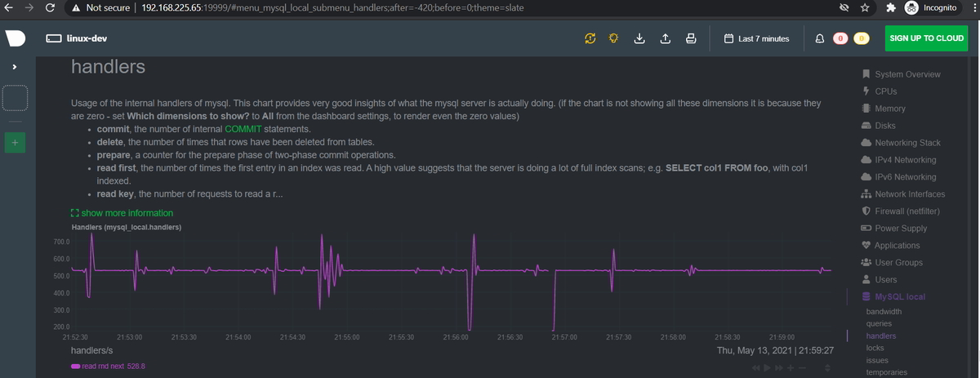The width and height of the screenshot is (980, 378).
Task: Click the Applications heartbeat icon
Action: click(x=866, y=246)
